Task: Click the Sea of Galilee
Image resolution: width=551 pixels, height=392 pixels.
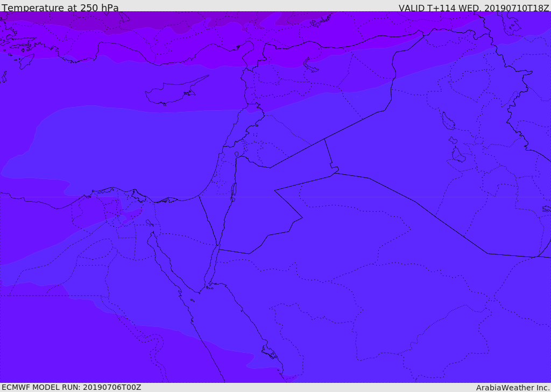Action: point(237,154)
